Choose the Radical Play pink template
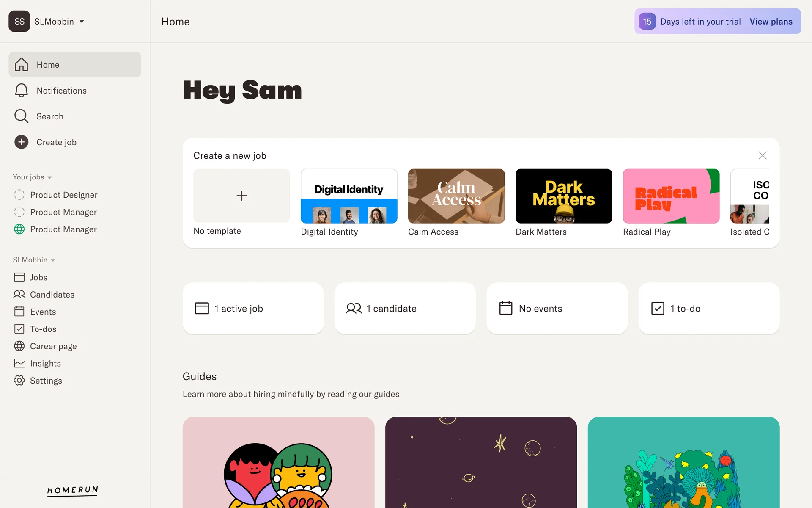Screen dimensions: 812x508 tap(671, 196)
